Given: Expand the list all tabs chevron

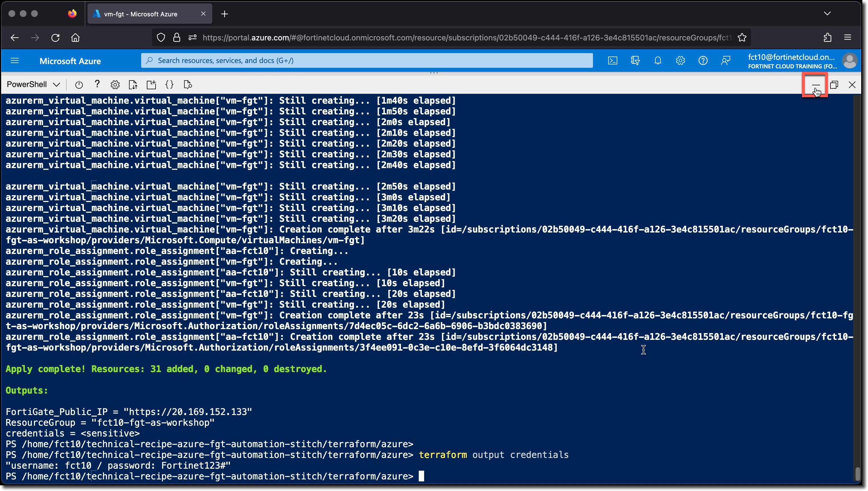Looking at the screenshot, I should click(827, 14).
